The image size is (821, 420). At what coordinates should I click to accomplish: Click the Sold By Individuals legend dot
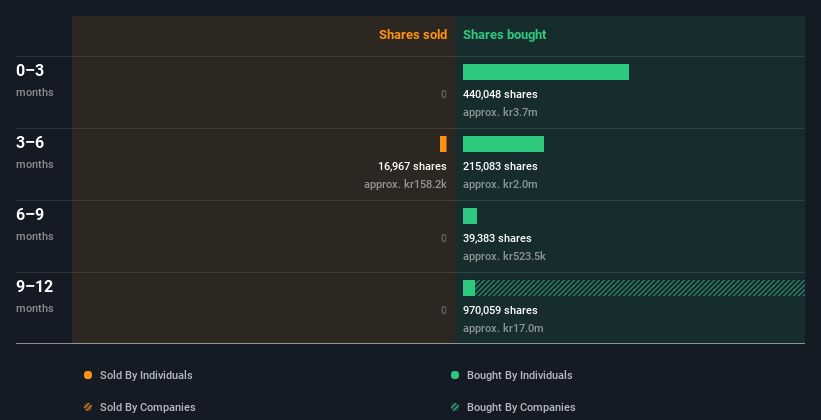pyautogui.click(x=88, y=375)
